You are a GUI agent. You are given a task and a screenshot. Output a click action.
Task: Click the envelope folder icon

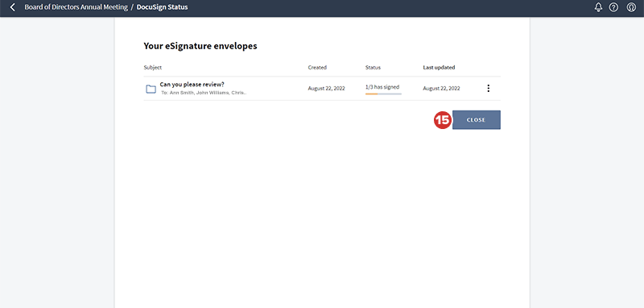point(151,89)
